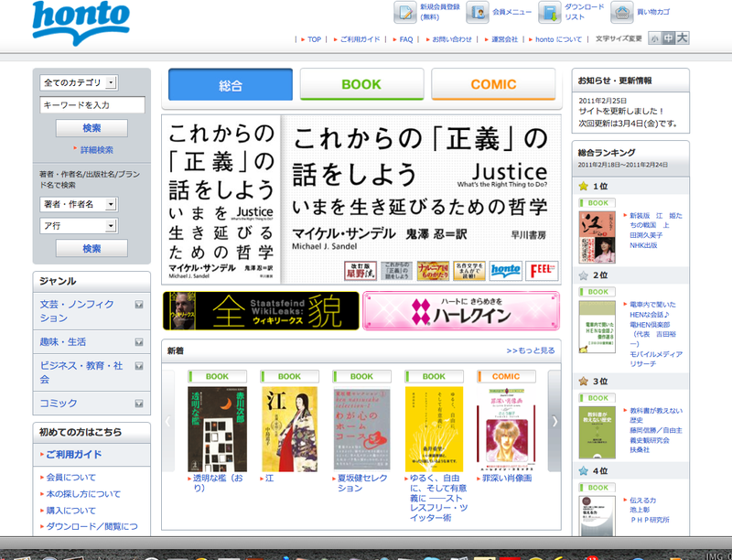The image size is (732, 560).
Task: Open yellow ゆるく、自由に book cover
Action: [x=434, y=429]
